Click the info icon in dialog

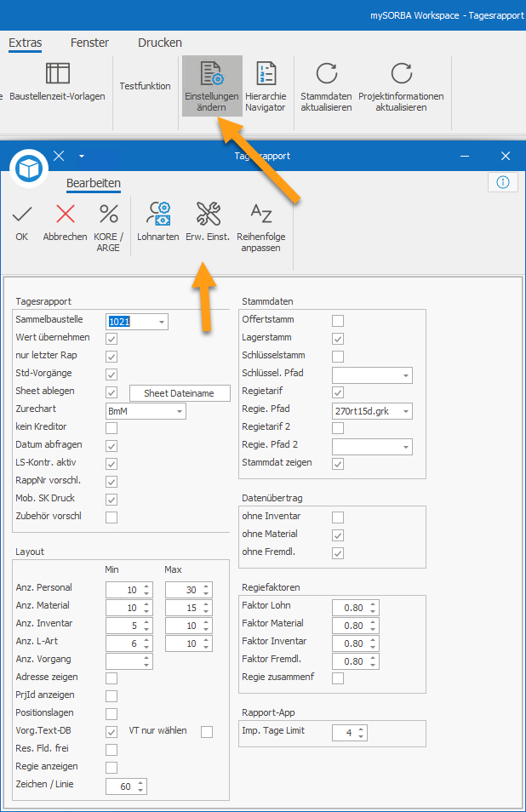pos(503,182)
